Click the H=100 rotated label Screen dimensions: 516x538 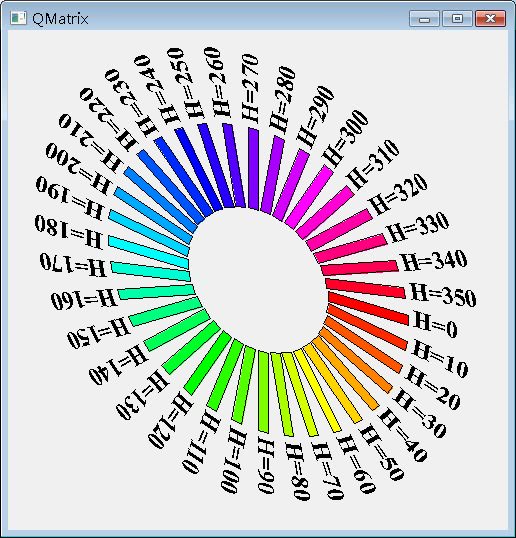[233, 459]
